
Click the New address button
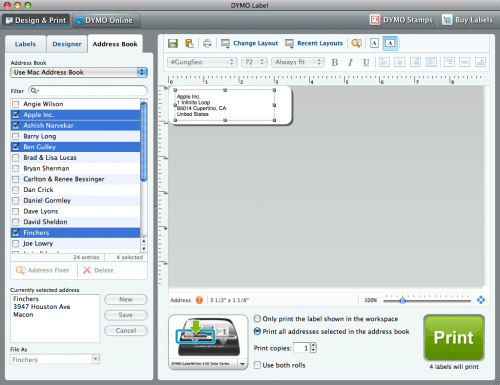tap(126, 299)
